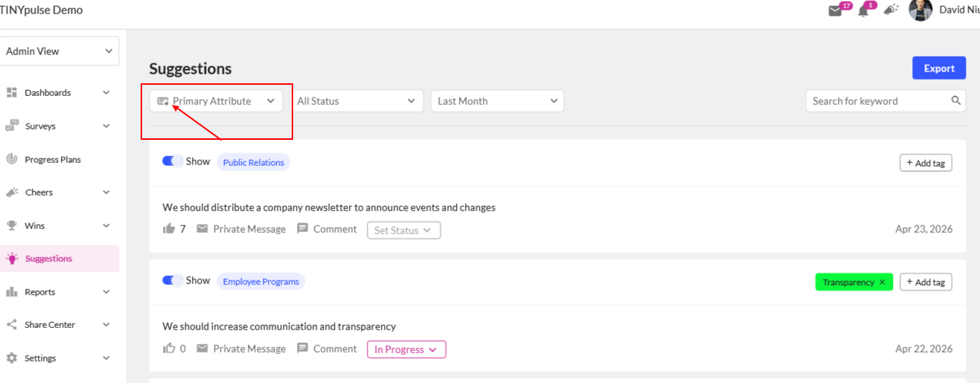Image resolution: width=980 pixels, height=383 pixels.
Task: Open the mail inbox icon with badge 17
Action: click(835, 11)
